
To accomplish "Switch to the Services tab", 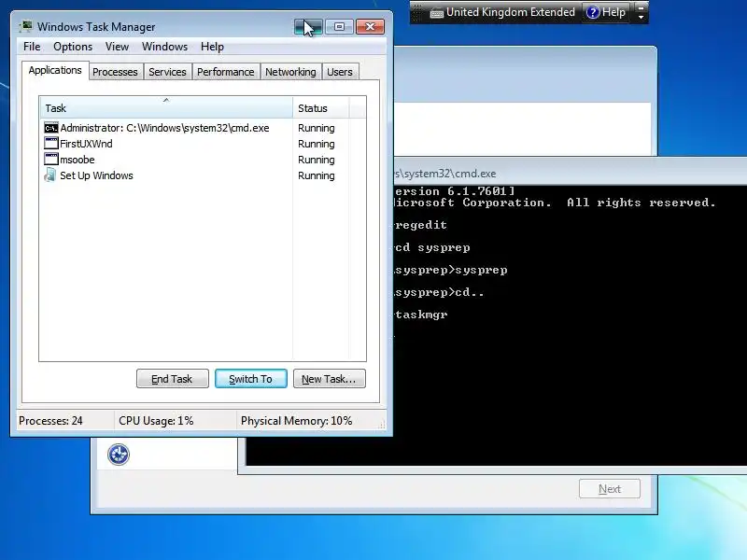I will coord(167,72).
